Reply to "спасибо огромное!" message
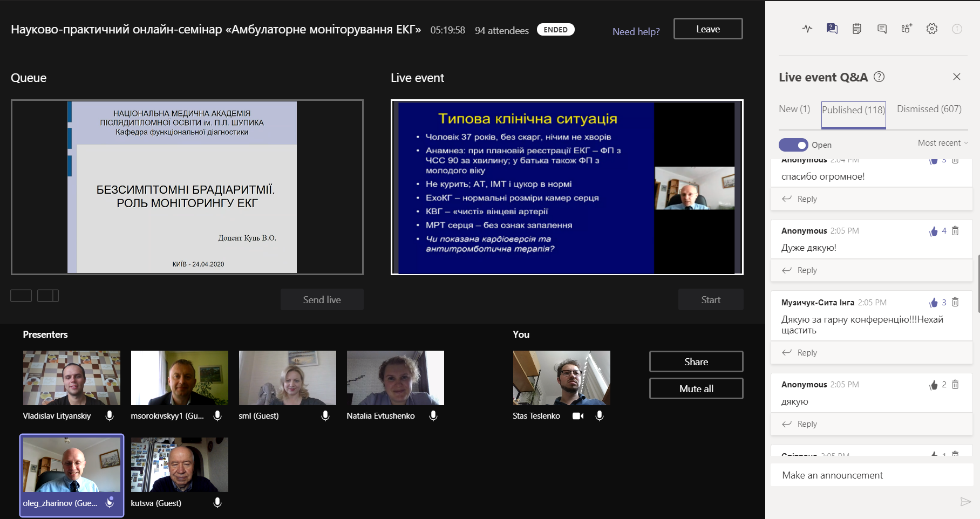 (x=800, y=199)
